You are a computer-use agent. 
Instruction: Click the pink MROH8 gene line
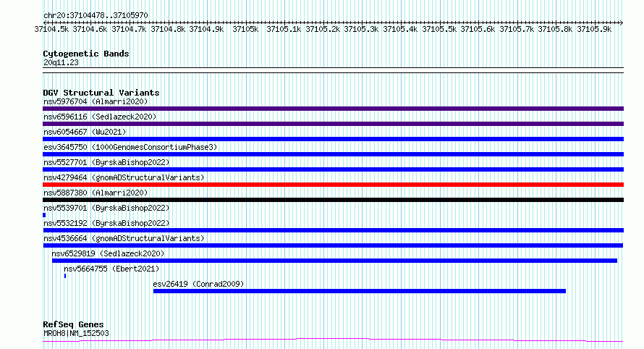coord(333,340)
